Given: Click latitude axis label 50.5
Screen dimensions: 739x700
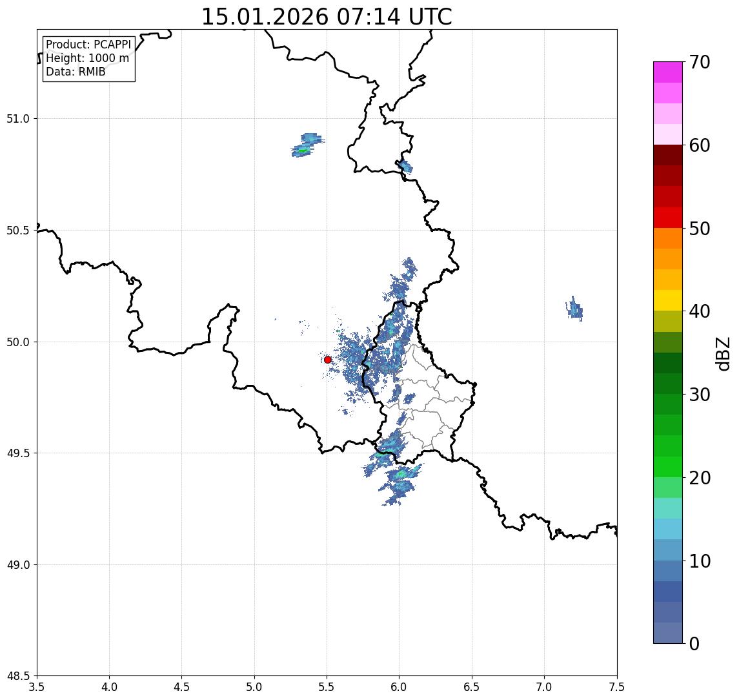Looking at the screenshot, I should 18,231.
